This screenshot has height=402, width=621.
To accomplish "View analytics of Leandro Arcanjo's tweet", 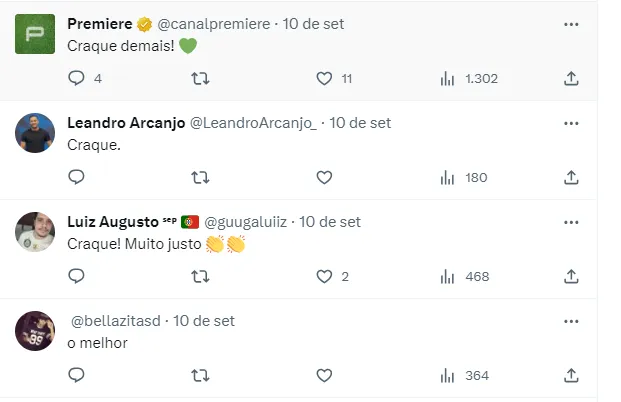I will tap(447, 177).
